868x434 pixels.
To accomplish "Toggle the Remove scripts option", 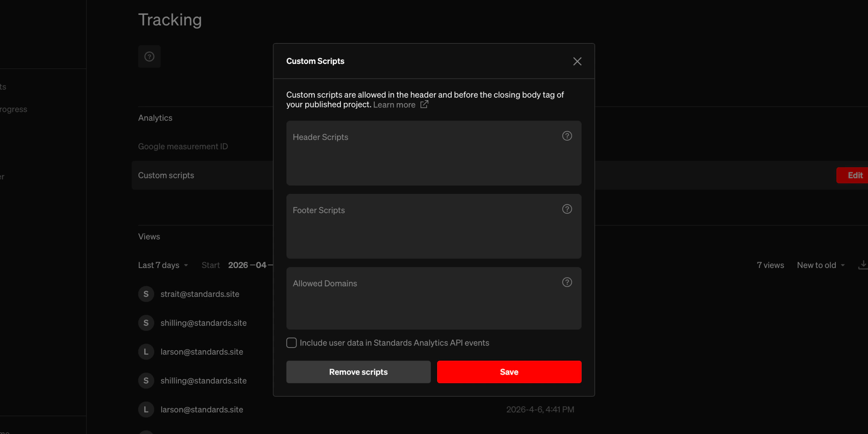I will click(358, 372).
